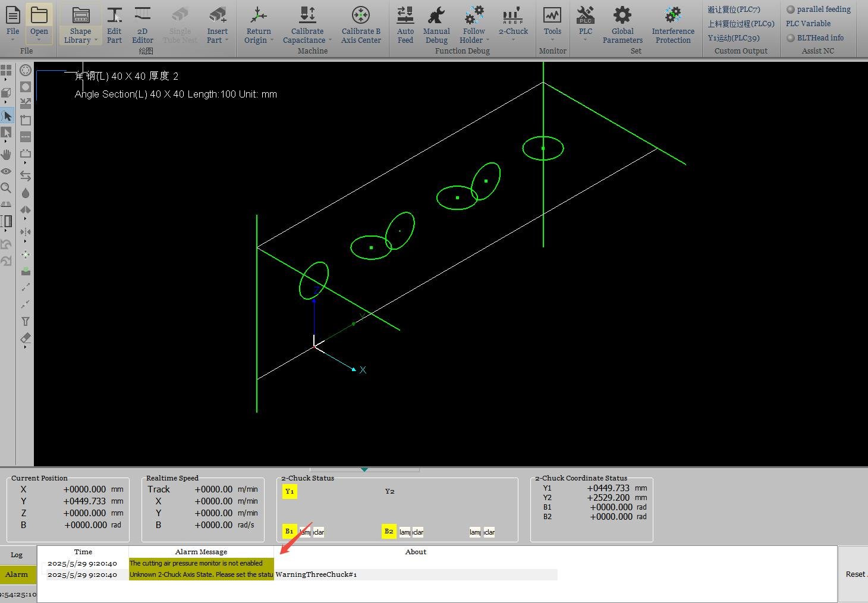The height and width of the screenshot is (603, 868).
Task: Click the Edit Part tool
Action: 114,25
